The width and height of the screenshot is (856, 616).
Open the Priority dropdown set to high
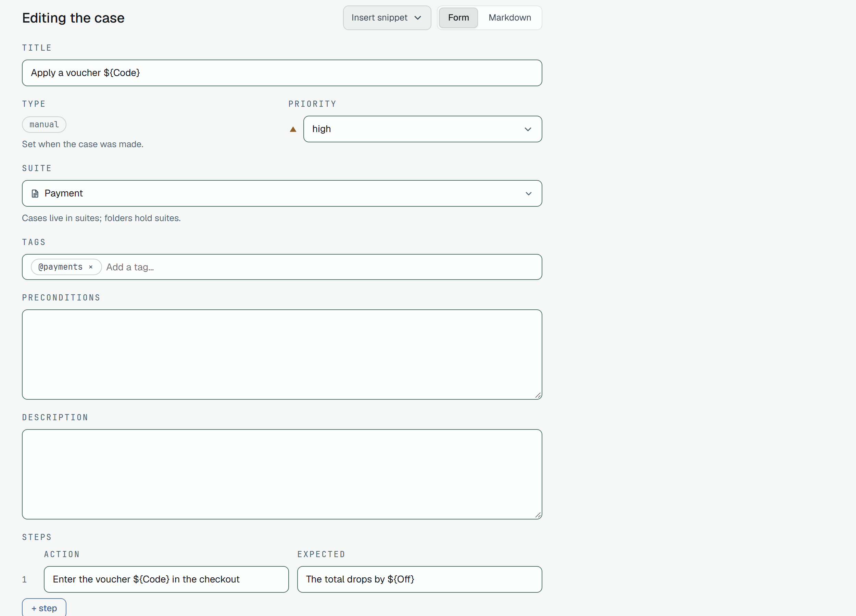pos(423,129)
